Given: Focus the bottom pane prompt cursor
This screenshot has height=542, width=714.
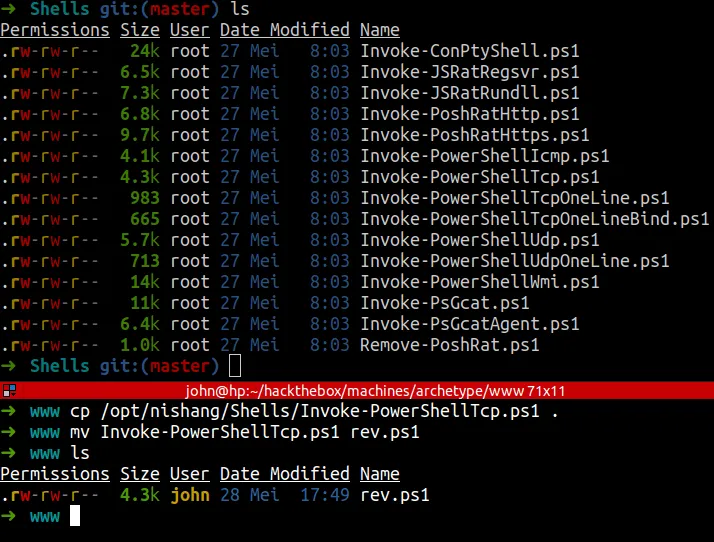Looking at the screenshot, I should (74, 516).
